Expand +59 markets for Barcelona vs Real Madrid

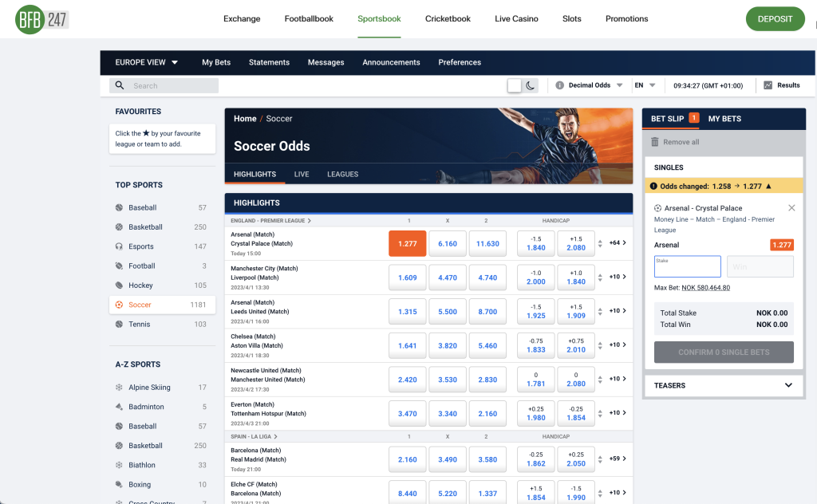coord(618,459)
